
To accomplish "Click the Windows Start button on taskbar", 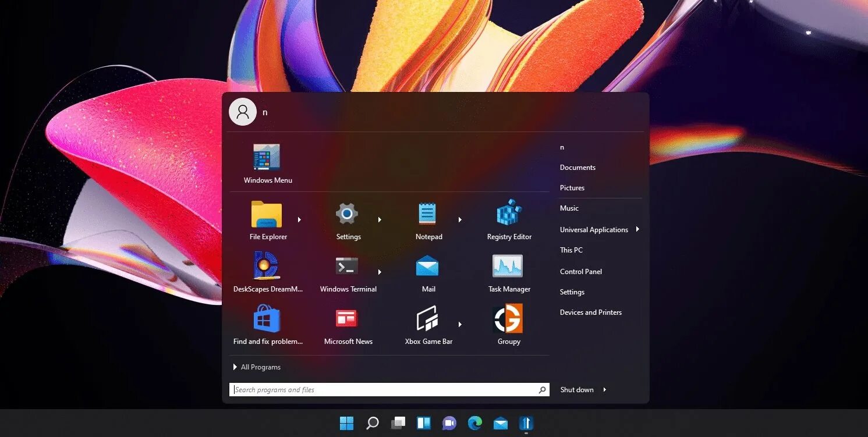I will pos(347,423).
